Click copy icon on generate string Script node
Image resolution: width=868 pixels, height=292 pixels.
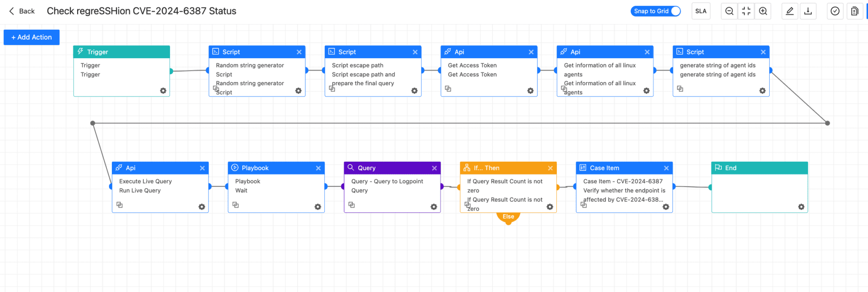tap(680, 89)
